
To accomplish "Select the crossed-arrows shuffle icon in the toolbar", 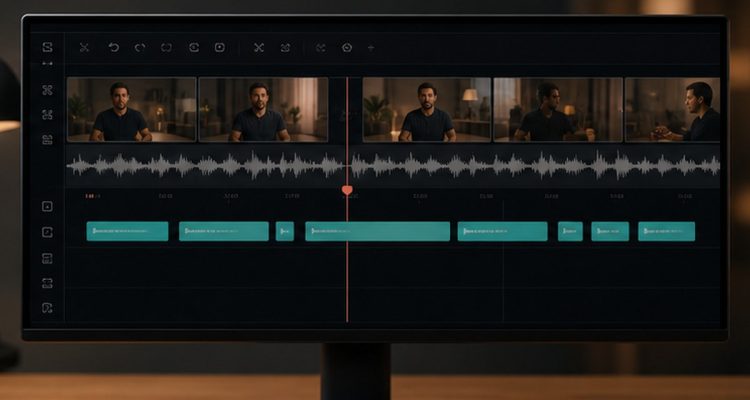I will (259, 47).
